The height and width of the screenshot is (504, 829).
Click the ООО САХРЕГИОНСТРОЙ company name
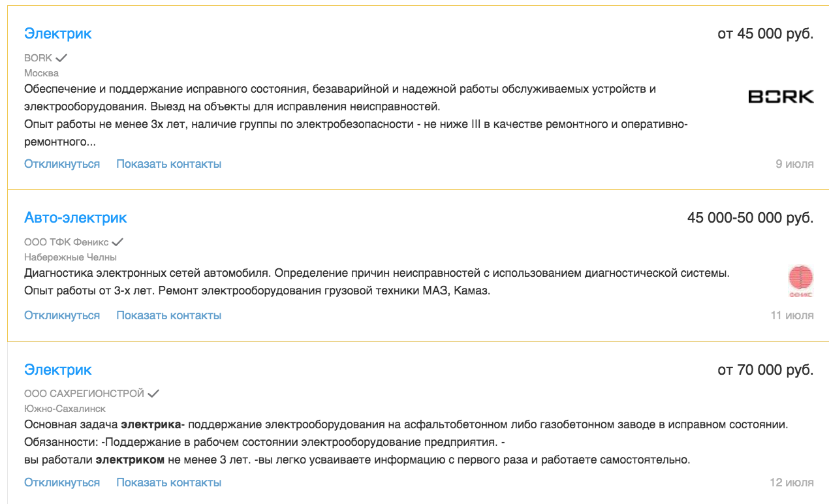pos(84,394)
